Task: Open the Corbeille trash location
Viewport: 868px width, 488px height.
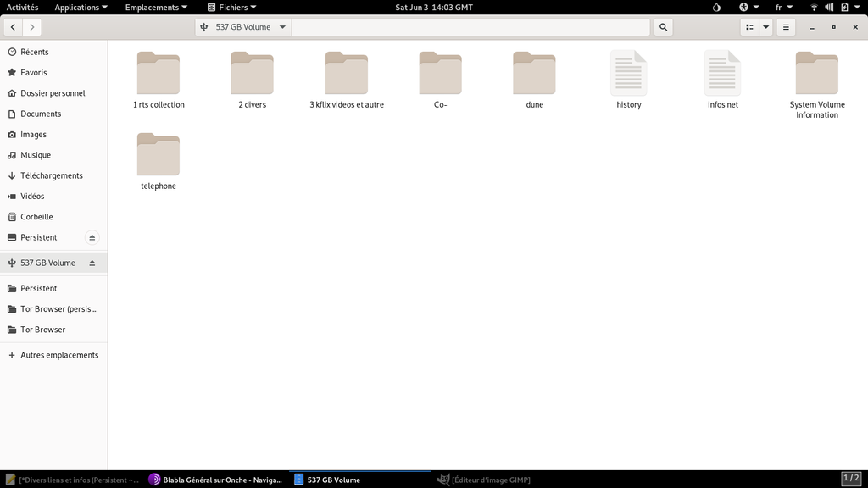Action: [36, 217]
